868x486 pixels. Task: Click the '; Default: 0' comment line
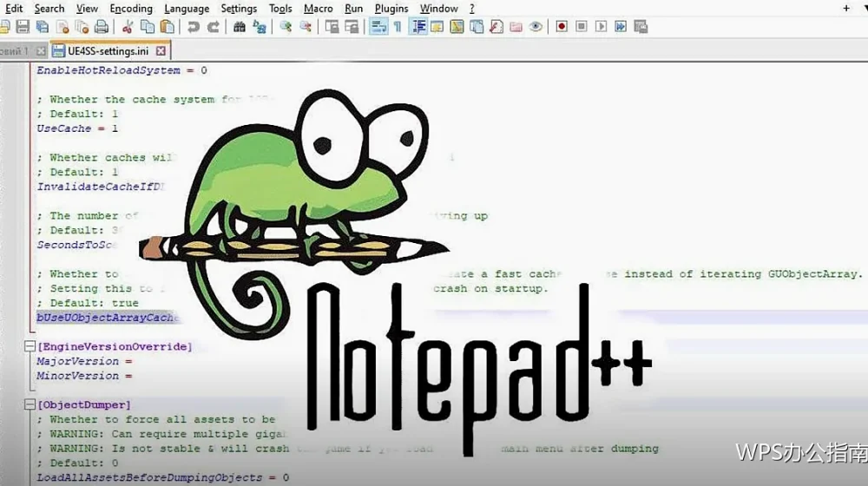coord(77,463)
